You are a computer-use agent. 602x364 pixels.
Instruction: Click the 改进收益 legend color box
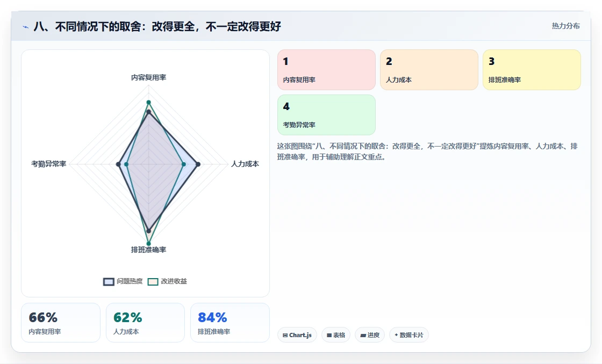pos(153,281)
